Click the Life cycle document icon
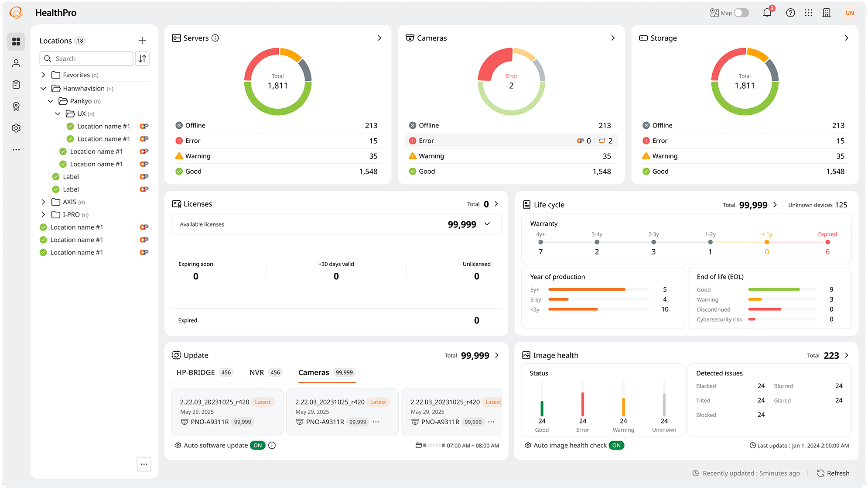 526,205
